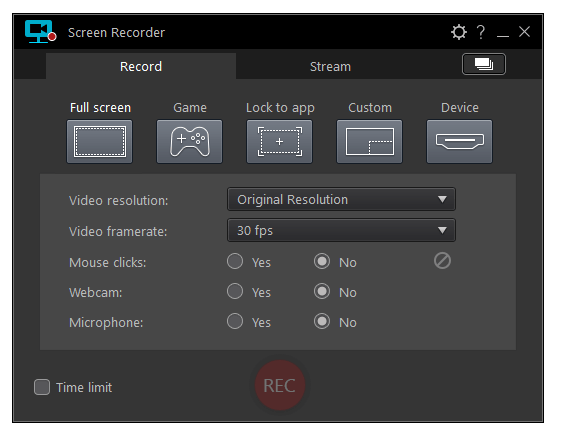Image resolution: width=565 pixels, height=446 pixels.
Task: Select the Device HDMI capture icon
Action: 459,142
